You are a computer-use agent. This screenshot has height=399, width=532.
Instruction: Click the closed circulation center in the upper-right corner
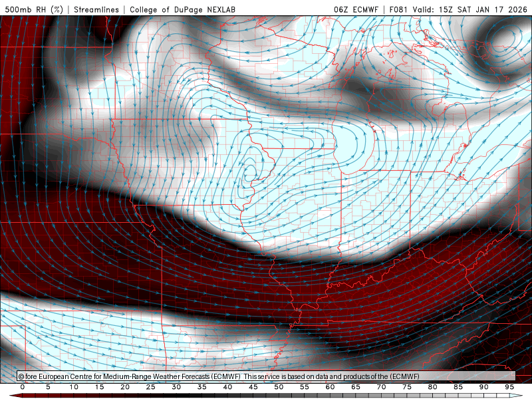505,41
